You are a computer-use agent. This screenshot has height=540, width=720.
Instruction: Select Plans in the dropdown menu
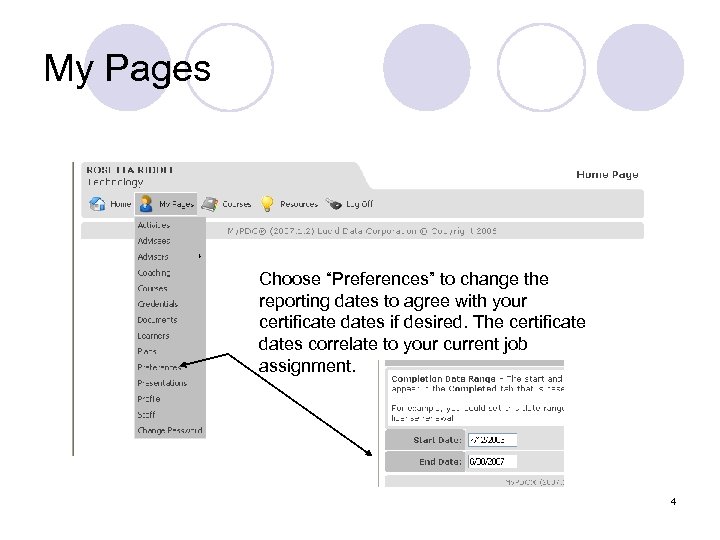point(147,351)
